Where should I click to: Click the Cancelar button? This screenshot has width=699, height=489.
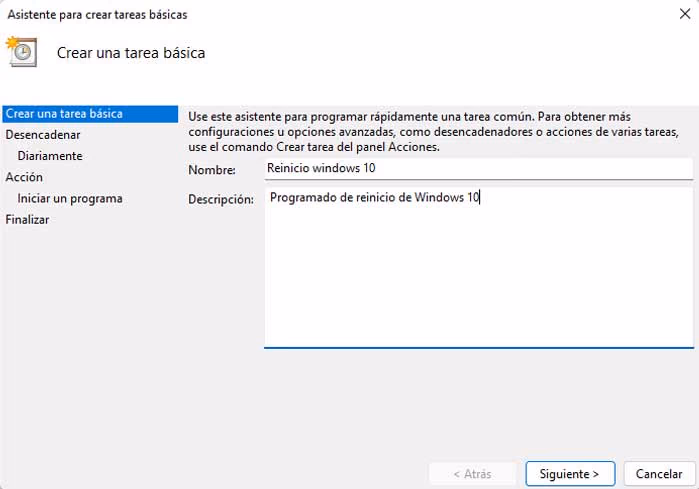pos(659,473)
